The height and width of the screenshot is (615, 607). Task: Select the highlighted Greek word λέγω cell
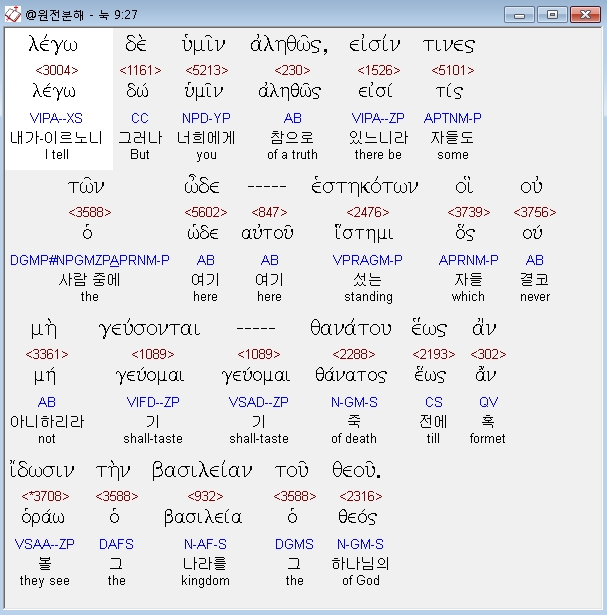click(x=59, y=99)
